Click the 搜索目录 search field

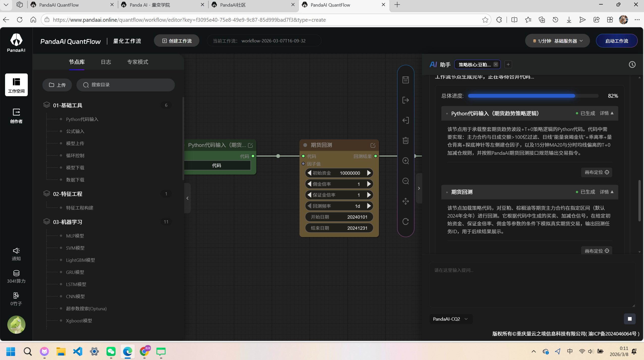(x=125, y=85)
